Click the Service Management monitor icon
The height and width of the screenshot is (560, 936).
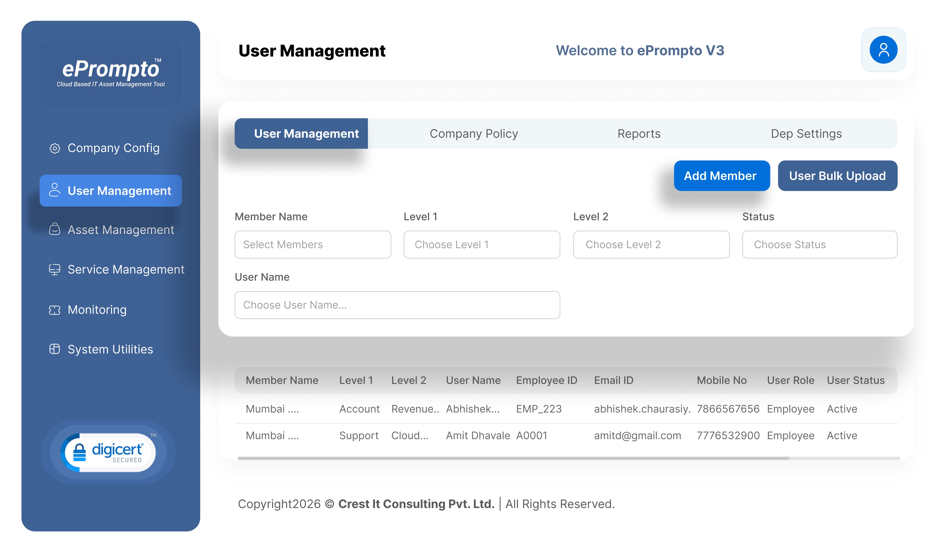point(55,269)
